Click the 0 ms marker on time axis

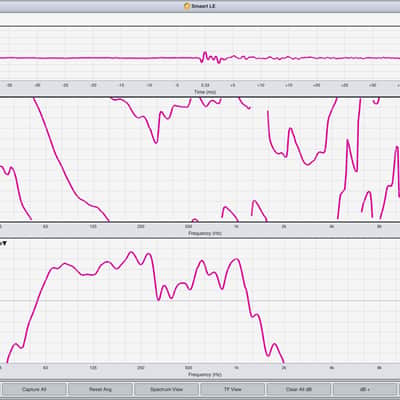click(177, 85)
